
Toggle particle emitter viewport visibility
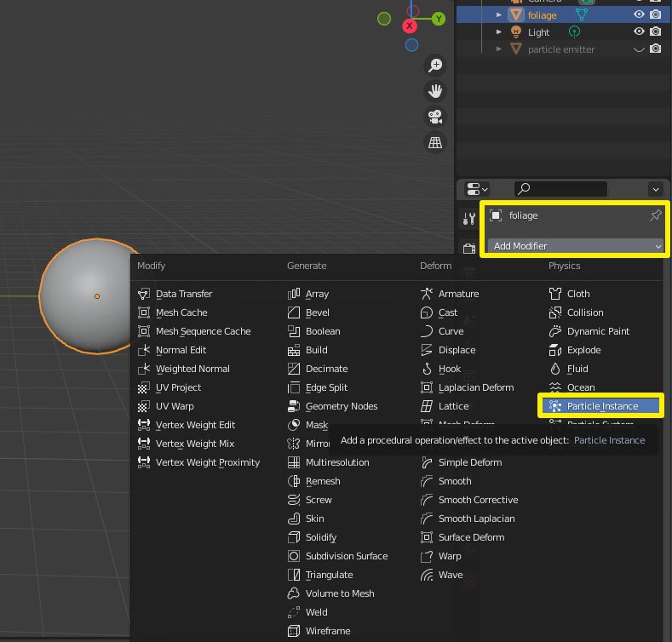(639, 49)
